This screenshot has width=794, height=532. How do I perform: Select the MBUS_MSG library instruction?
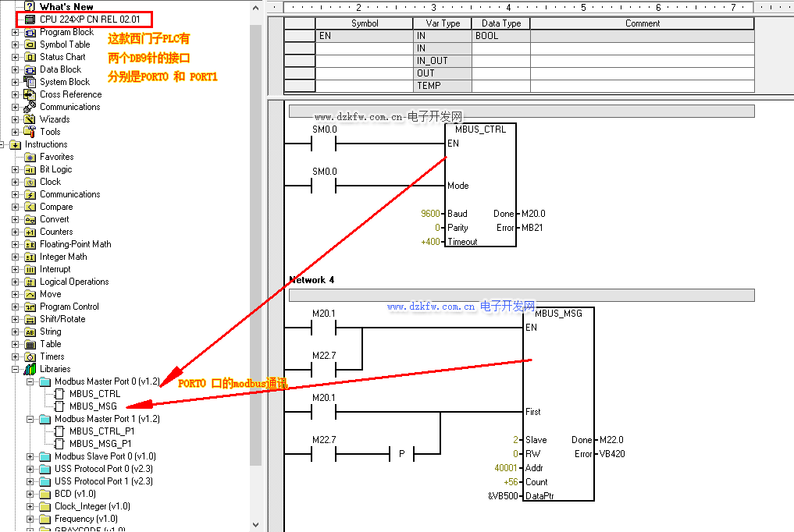coord(93,406)
